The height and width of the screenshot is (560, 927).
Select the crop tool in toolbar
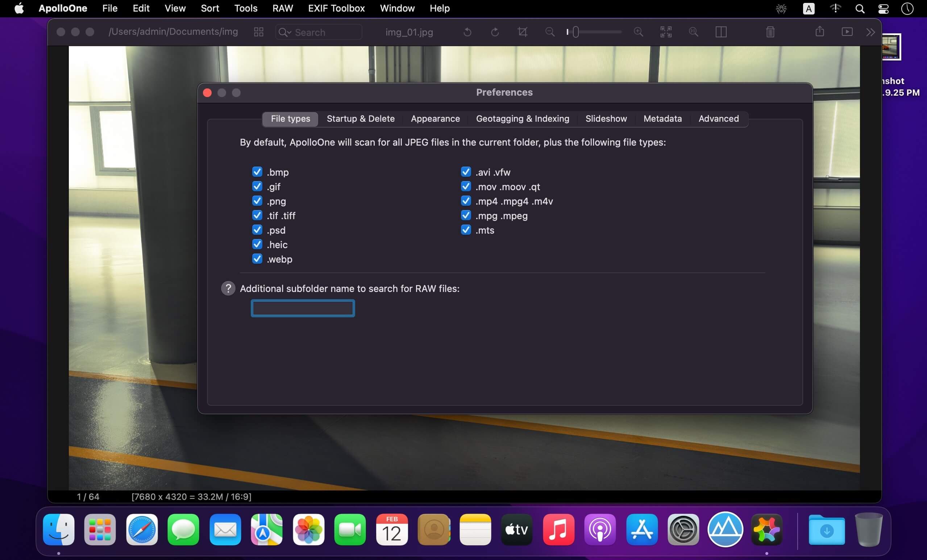pyautogui.click(x=522, y=32)
